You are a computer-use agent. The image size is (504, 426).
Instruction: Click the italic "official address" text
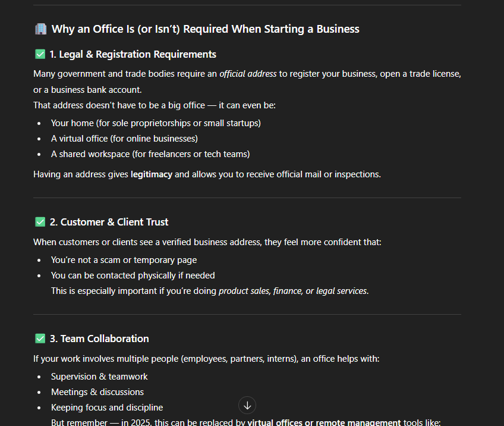(x=248, y=74)
